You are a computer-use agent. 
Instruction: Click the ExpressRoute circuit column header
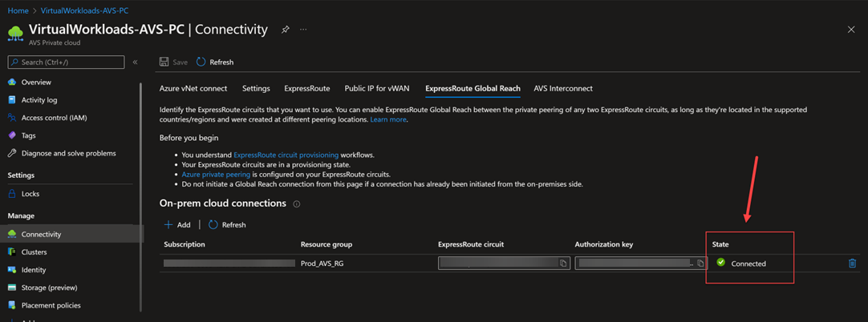click(x=471, y=244)
